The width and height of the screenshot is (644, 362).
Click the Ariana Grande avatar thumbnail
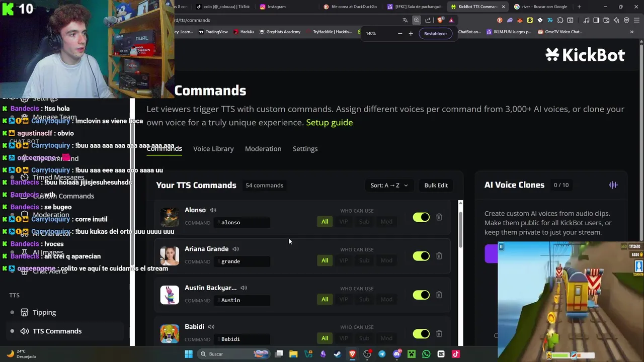170,256
